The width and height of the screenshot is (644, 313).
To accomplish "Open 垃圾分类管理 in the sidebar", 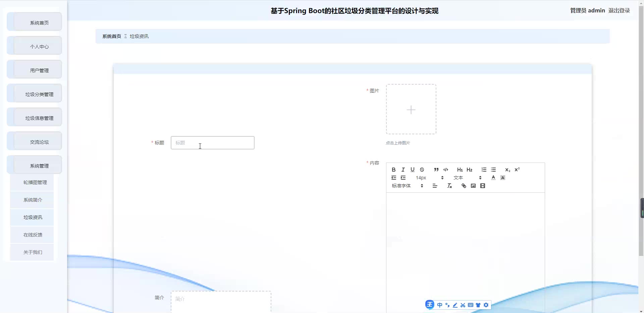I will (34, 93).
